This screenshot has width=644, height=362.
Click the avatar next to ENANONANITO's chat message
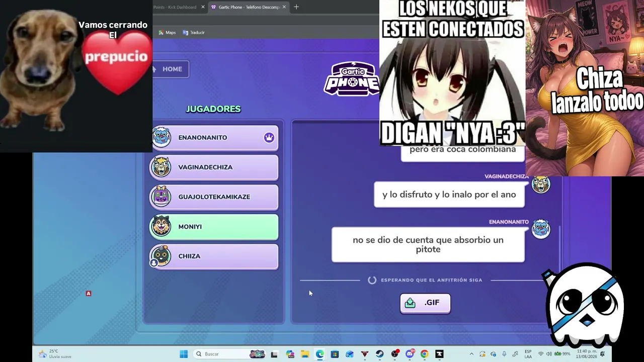click(x=541, y=229)
